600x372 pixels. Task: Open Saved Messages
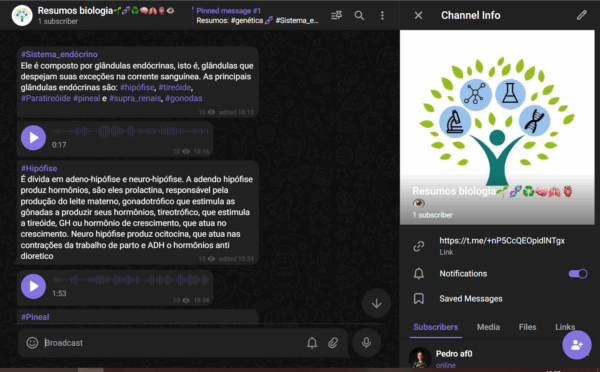tap(471, 299)
